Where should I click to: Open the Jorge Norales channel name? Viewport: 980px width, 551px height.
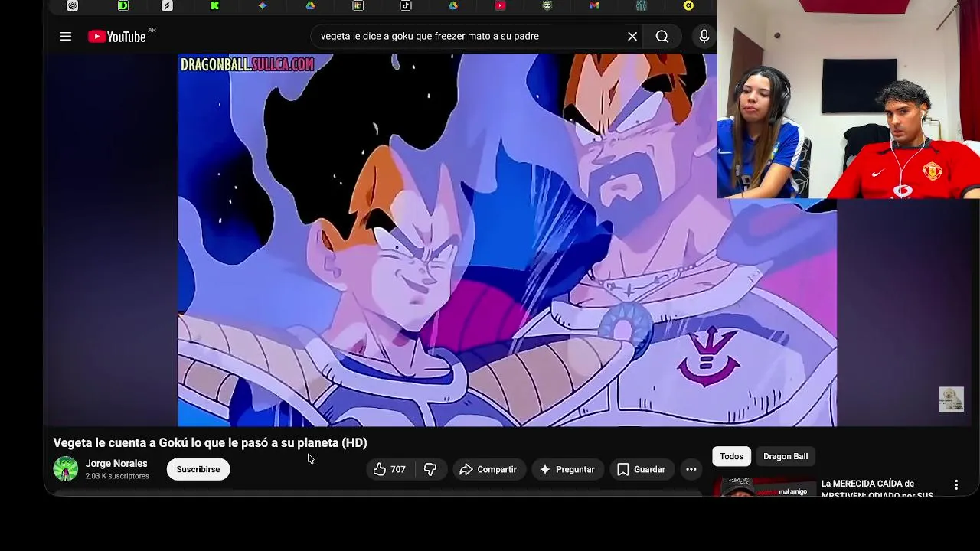coord(116,463)
